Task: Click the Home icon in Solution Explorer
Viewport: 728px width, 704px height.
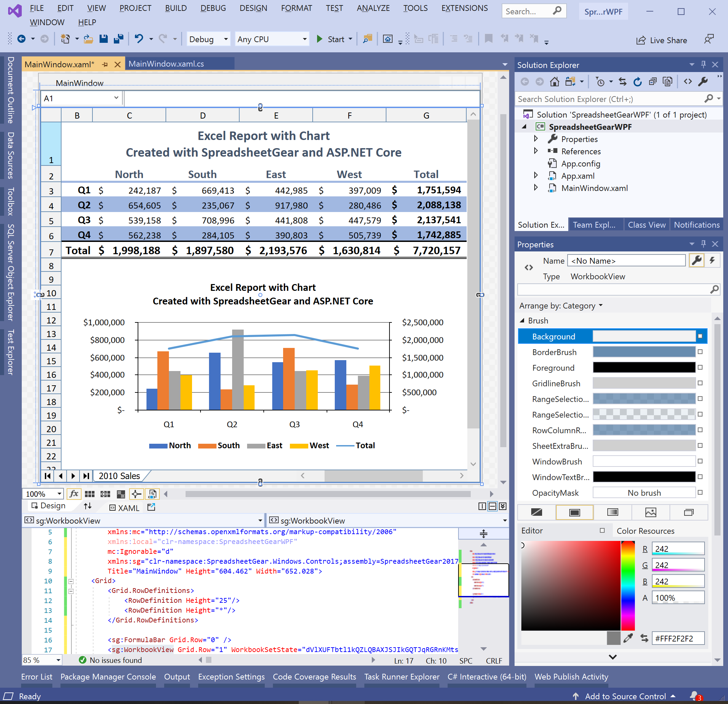Action: tap(554, 82)
